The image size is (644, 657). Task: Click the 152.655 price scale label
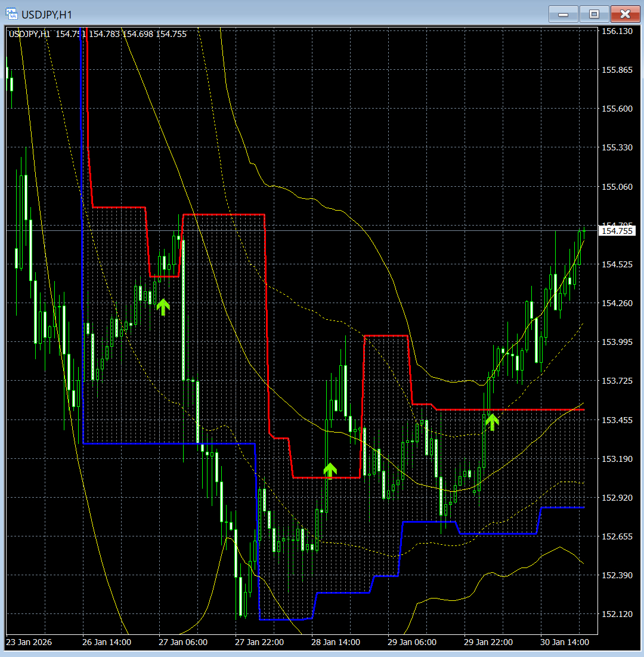(617, 536)
